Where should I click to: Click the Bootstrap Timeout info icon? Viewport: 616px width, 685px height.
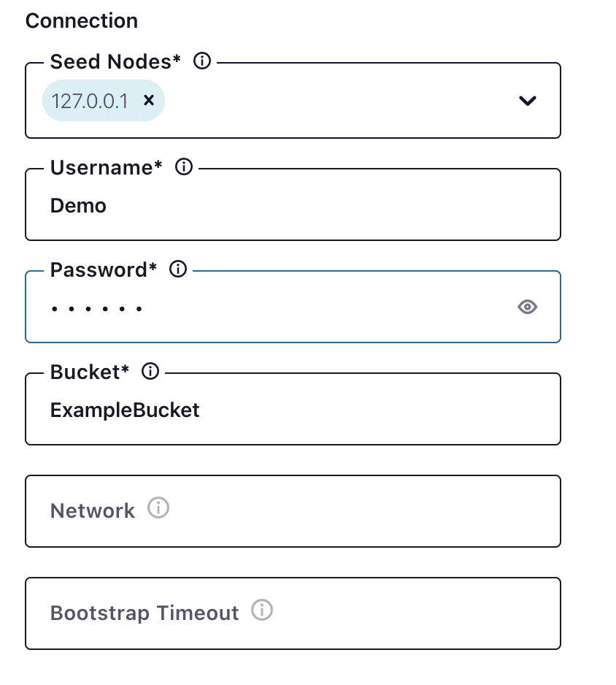(261, 610)
